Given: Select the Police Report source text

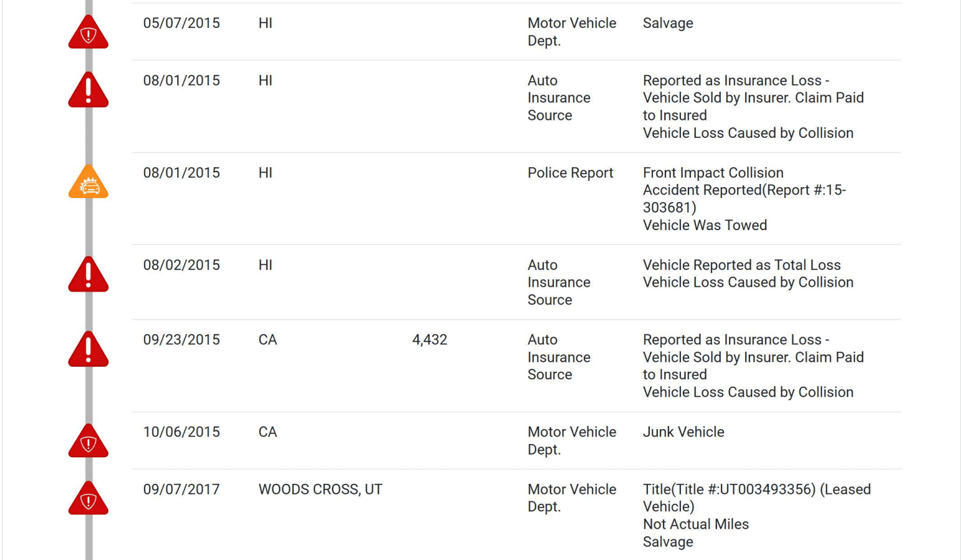Looking at the screenshot, I should click(570, 173).
